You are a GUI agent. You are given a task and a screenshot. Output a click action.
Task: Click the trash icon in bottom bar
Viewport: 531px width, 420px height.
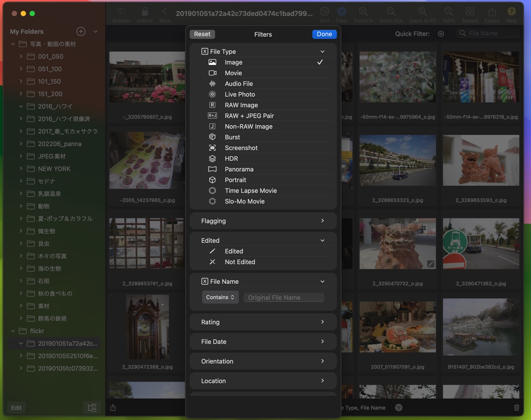516,408
